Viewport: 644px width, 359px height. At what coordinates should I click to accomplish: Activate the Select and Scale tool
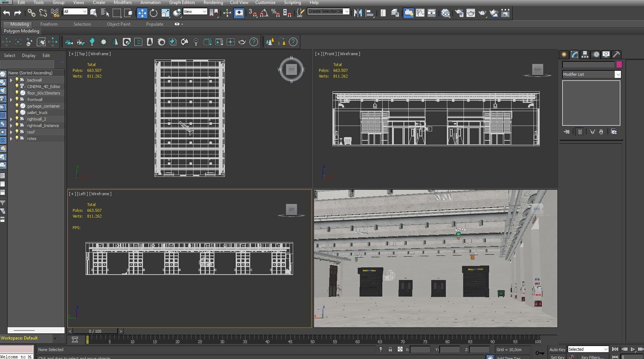(x=165, y=13)
